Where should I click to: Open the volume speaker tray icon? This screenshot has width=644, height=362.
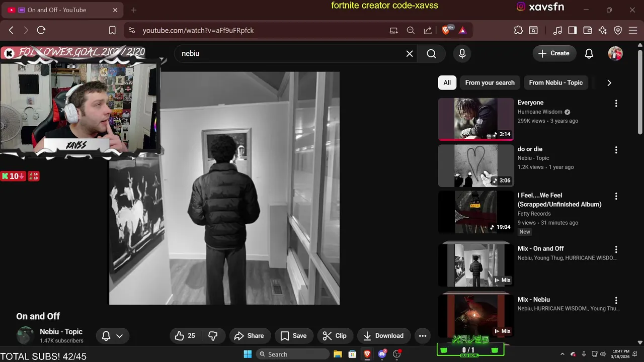coord(603,354)
